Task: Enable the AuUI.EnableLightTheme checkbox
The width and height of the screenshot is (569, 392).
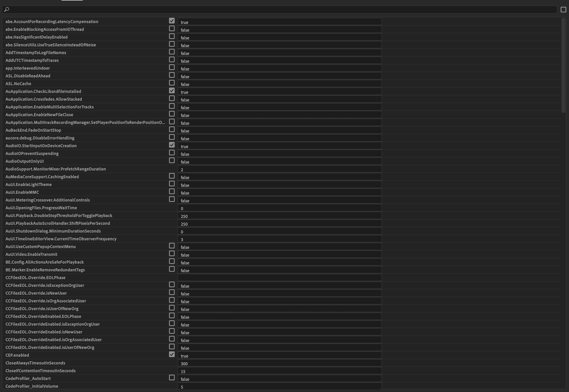Action: pos(172,184)
